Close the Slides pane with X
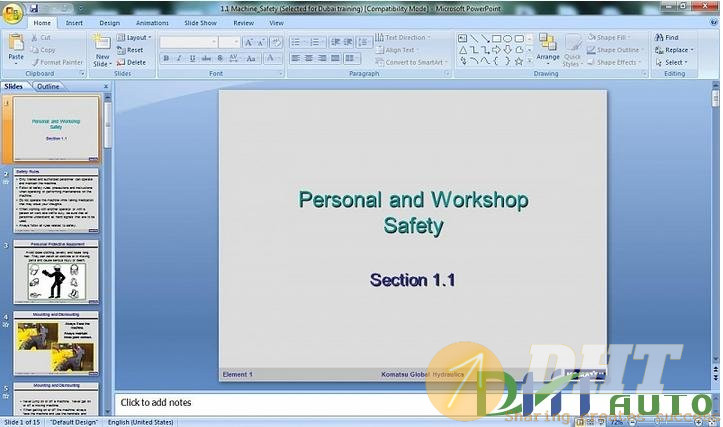Image resolution: width=723 pixels, height=427 pixels. (106, 86)
